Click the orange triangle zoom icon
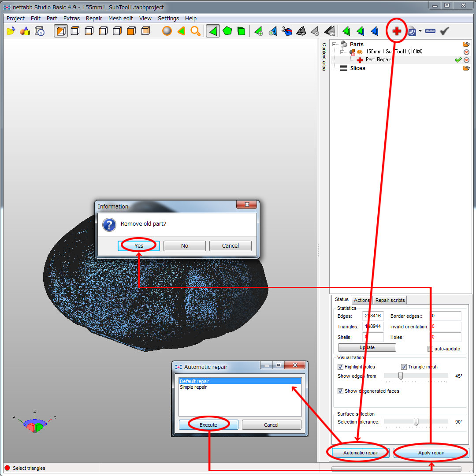The height and width of the screenshot is (476, 476). tap(181, 31)
